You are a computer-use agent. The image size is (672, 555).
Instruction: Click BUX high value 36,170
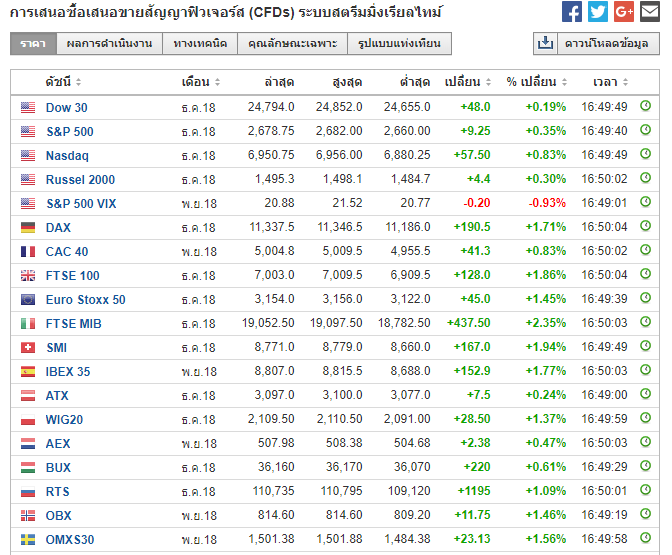344,467
